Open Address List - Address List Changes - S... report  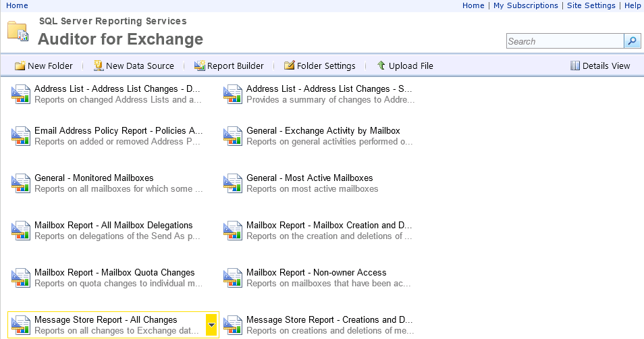(329, 88)
